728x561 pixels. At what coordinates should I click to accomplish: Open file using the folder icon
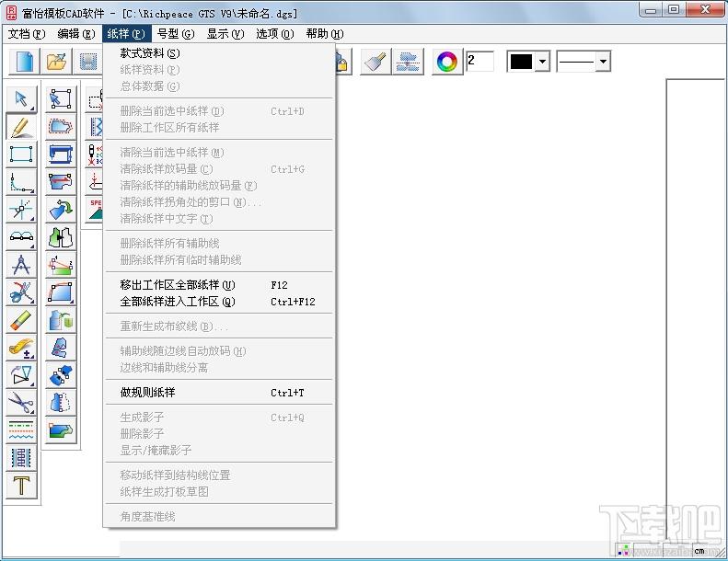point(56,62)
